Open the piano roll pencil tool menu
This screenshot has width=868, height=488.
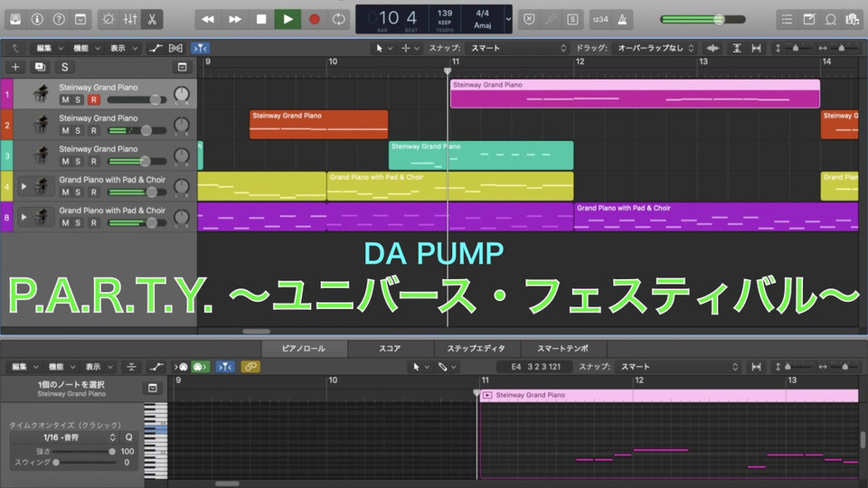pos(448,367)
